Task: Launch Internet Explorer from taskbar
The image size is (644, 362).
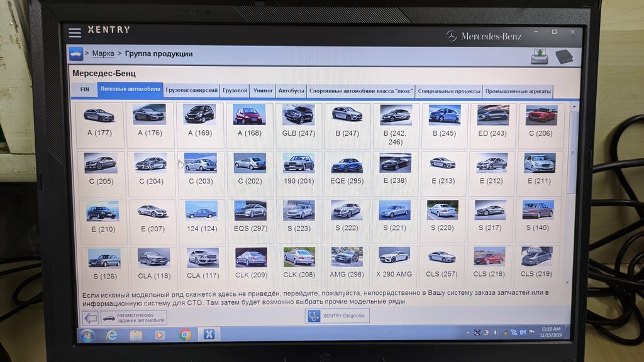Action: click(x=111, y=336)
